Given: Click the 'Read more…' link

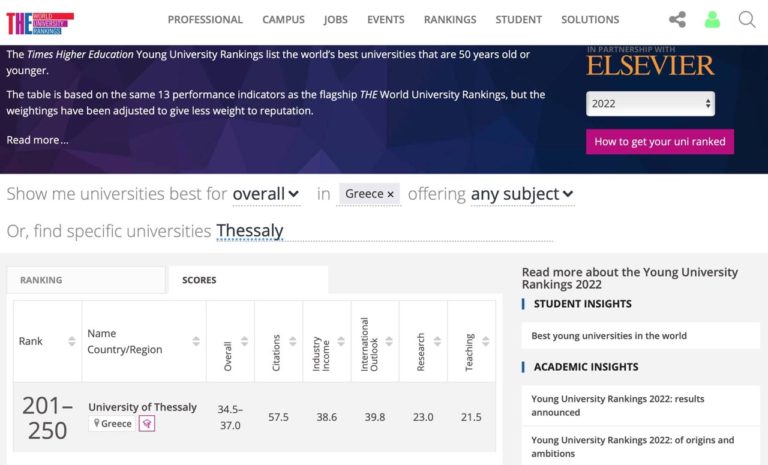Looking at the screenshot, I should tap(37, 140).
